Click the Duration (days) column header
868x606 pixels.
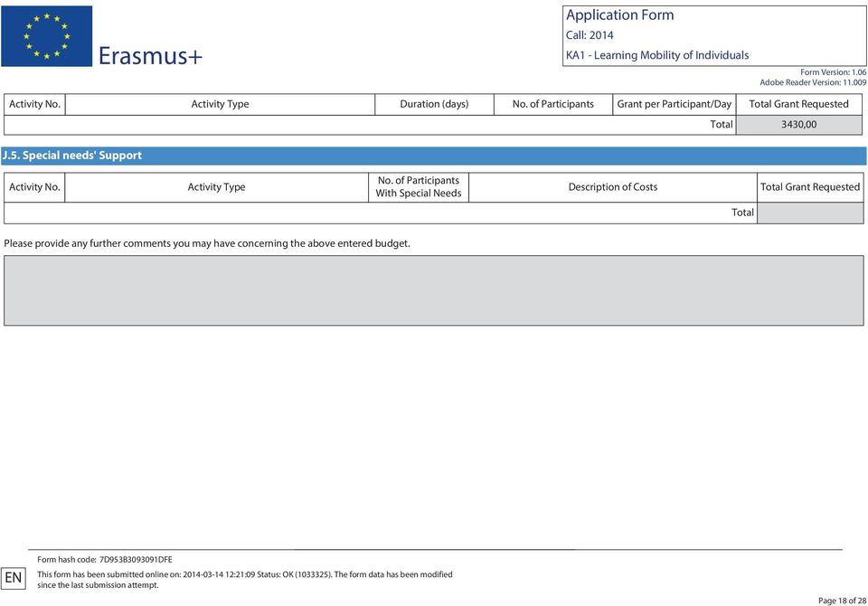434,104
